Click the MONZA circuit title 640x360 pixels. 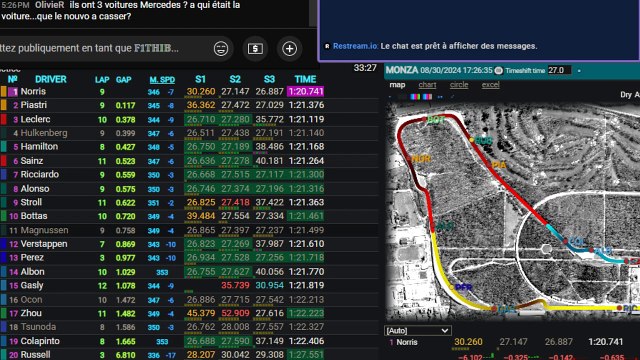tap(402, 70)
